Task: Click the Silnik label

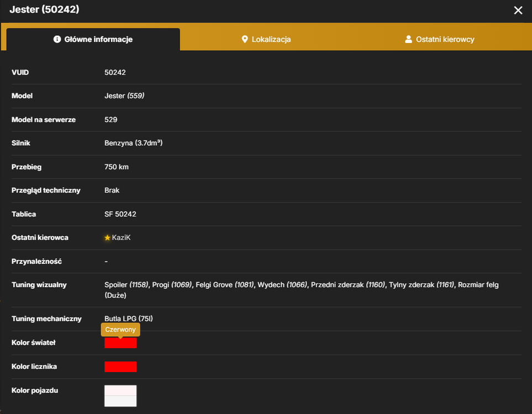Action: (20, 143)
